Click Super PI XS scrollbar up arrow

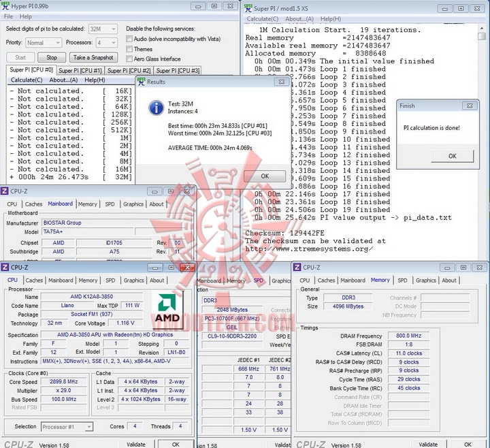tap(482, 28)
